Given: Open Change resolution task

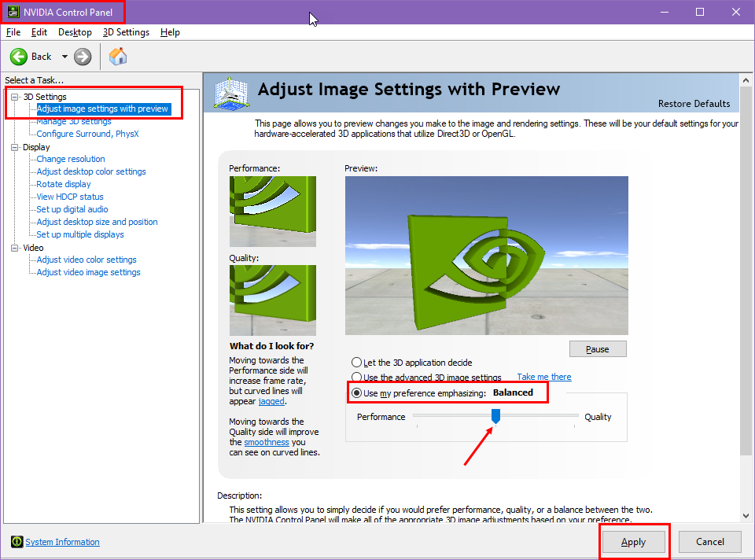Looking at the screenshot, I should (71, 159).
